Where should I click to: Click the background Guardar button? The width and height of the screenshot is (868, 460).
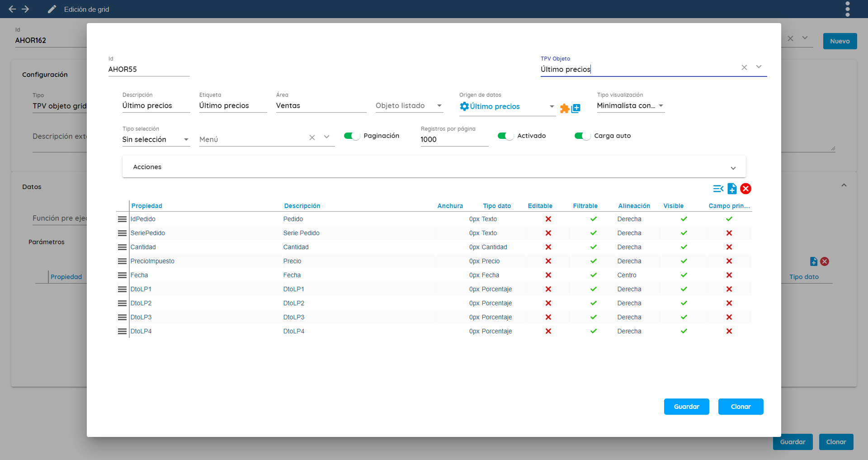793,442
